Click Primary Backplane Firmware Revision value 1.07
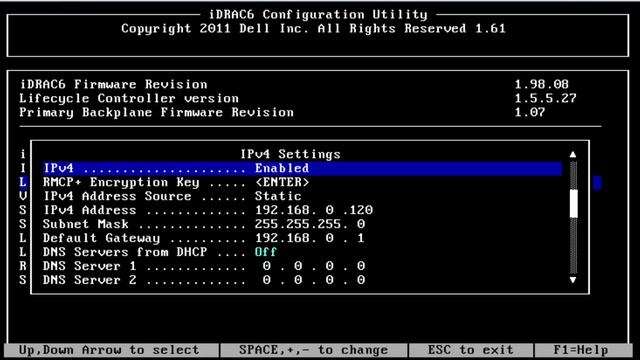 529,112
